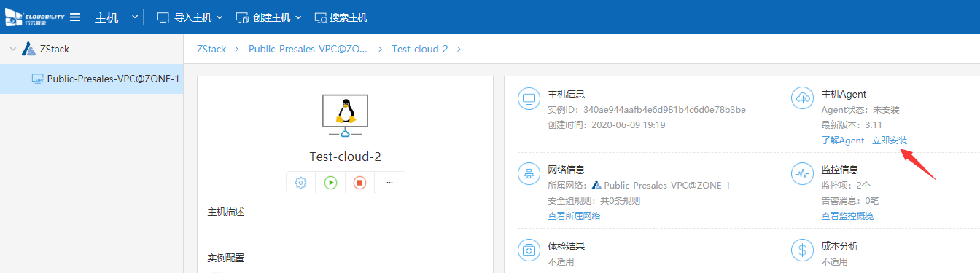Click the cost analysis dollar icon
Viewport: 980px width, 273px height.
click(x=802, y=250)
